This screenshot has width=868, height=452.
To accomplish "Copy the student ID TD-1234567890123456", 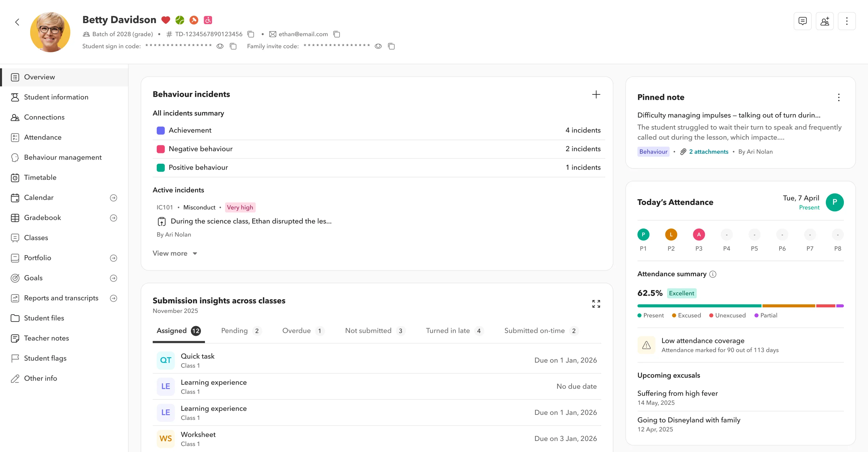I will 250,34.
